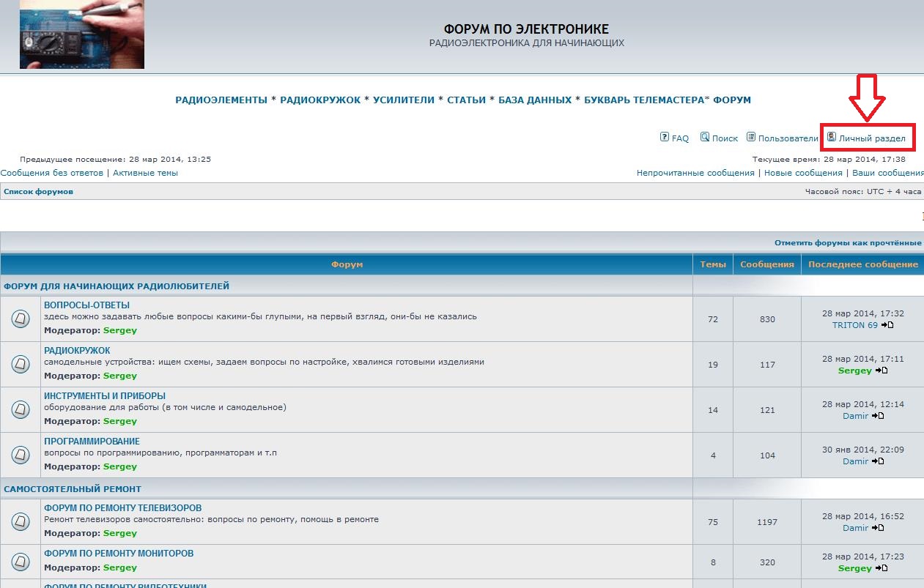Open ФОРУМ ДЛЯ НАЧИНАЮЩИХ РАДИОЛЮБИТЕЛЕЙ category

tap(117, 286)
